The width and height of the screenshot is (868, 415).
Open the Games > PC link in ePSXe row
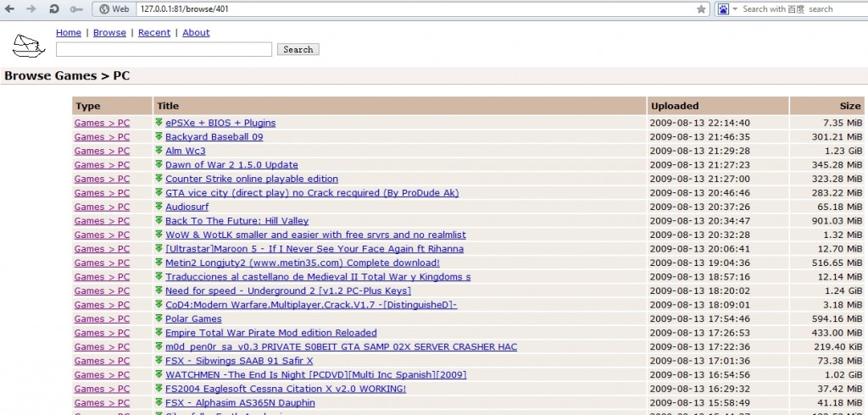click(x=102, y=123)
